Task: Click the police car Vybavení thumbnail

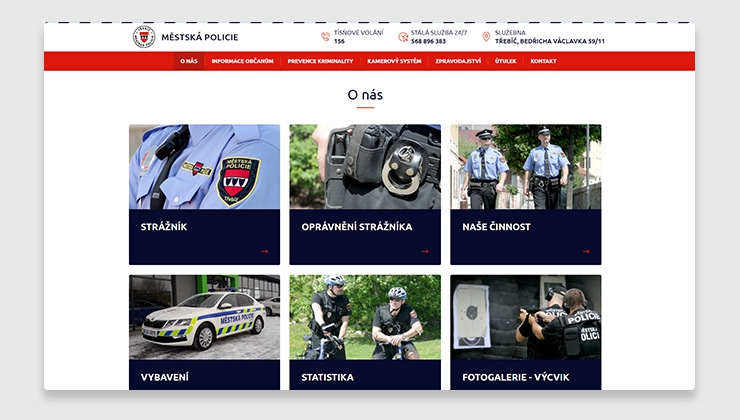Action: 204,317
